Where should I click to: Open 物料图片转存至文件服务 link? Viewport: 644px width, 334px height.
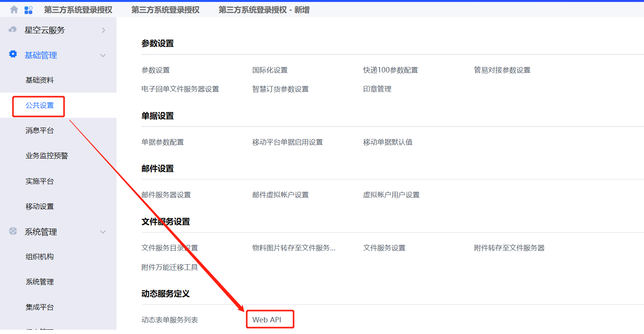[x=294, y=248]
